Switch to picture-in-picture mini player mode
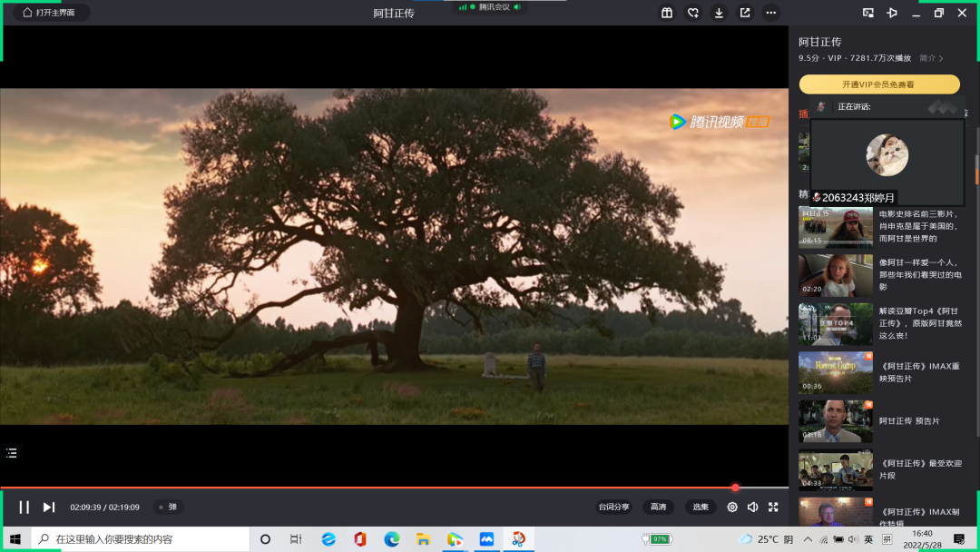This screenshot has height=552, width=980. [x=868, y=13]
